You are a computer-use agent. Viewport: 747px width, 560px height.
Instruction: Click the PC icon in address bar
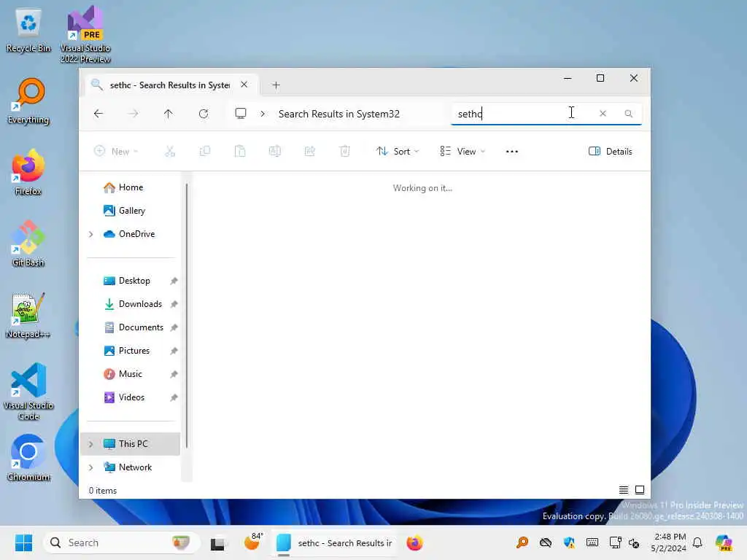click(x=241, y=113)
